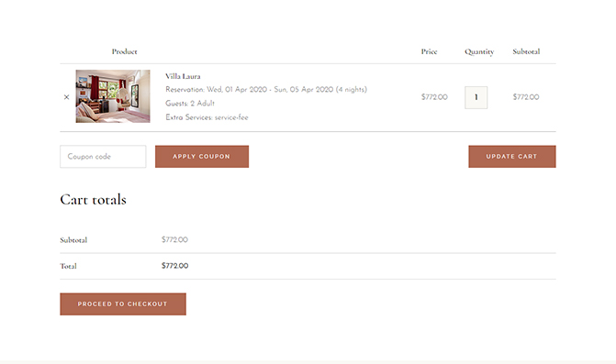Open the Villa Laura product link

[183, 76]
